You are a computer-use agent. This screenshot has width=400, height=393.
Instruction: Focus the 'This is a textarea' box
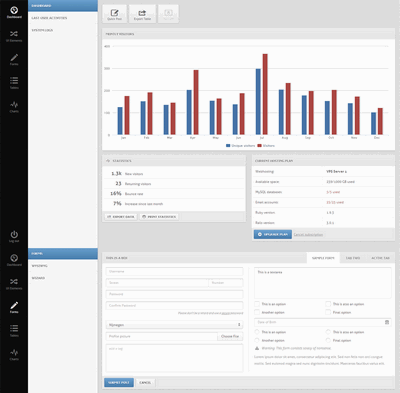323,283
